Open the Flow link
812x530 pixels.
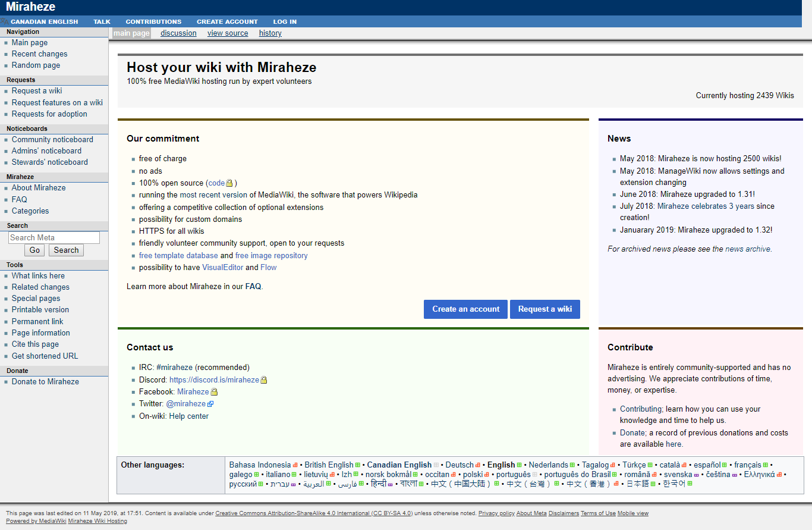tap(269, 268)
